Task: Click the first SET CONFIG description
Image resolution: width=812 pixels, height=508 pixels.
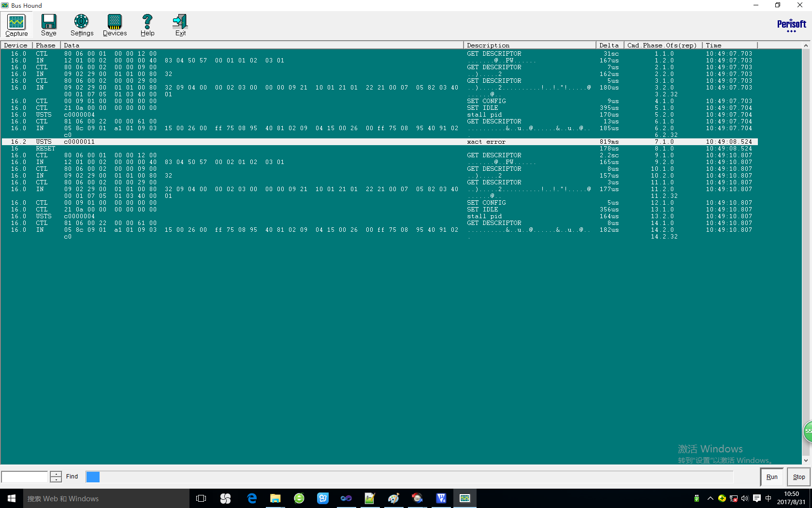Action: [486, 101]
